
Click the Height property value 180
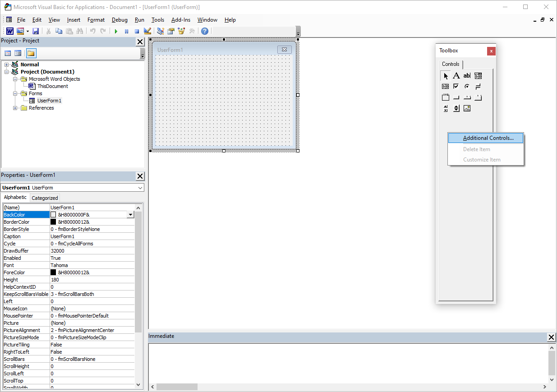point(92,280)
